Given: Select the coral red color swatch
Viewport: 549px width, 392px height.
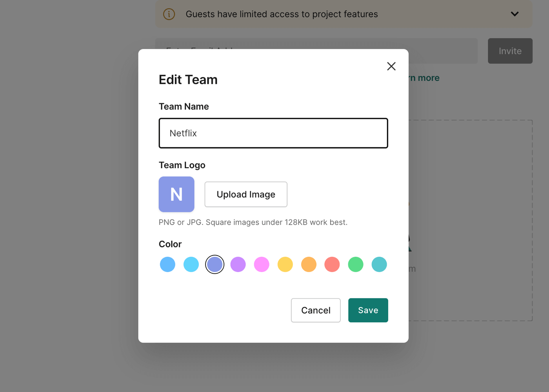Looking at the screenshot, I should pos(332,265).
